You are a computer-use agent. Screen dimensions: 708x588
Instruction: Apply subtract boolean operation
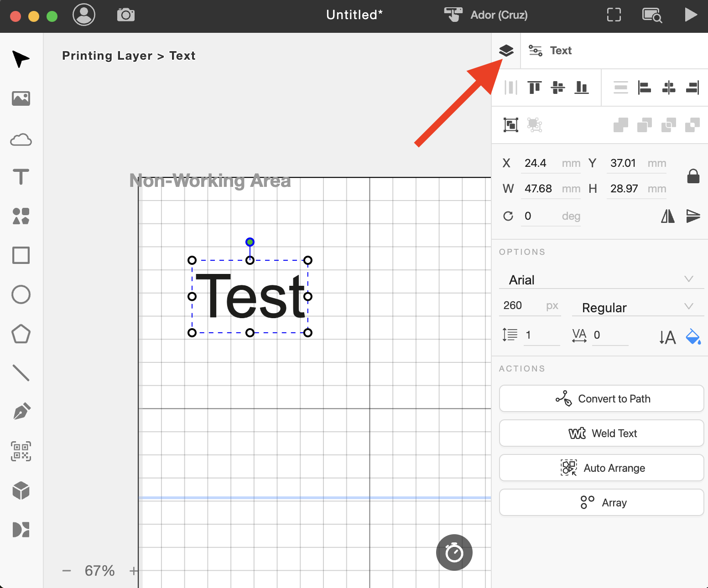click(645, 124)
